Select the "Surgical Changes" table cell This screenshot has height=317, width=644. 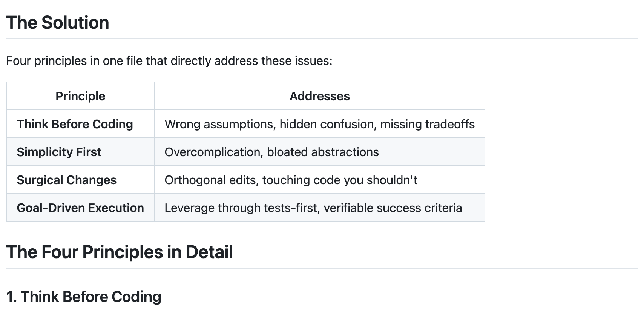click(x=81, y=180)
